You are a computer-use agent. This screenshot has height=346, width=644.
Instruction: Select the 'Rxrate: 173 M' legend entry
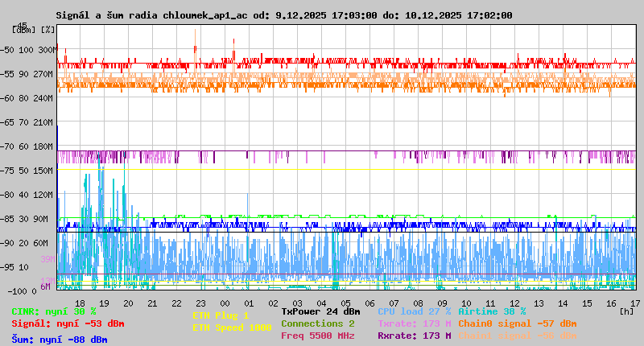(x=415, y=336)
